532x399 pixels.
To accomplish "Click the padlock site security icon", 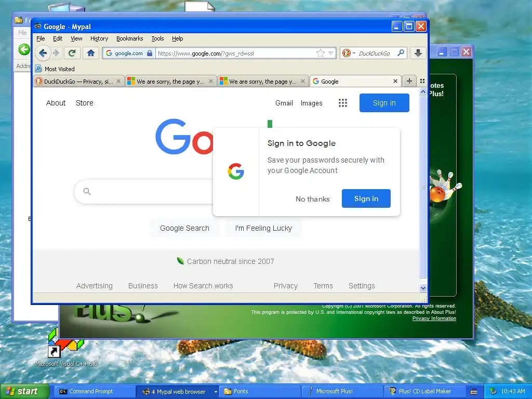I will (150, 54).
